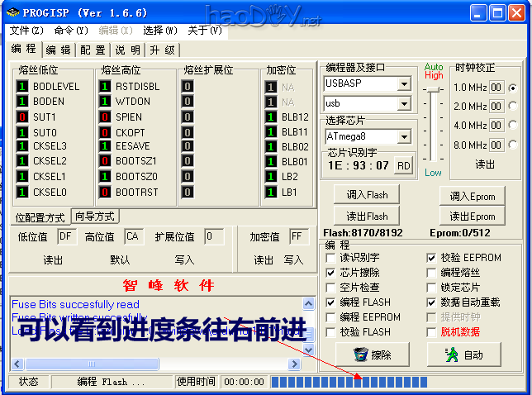This screenshot has width=532, height=395.
Task: Toggle the LB1 lock bit indicator
Action: (270, 193)
